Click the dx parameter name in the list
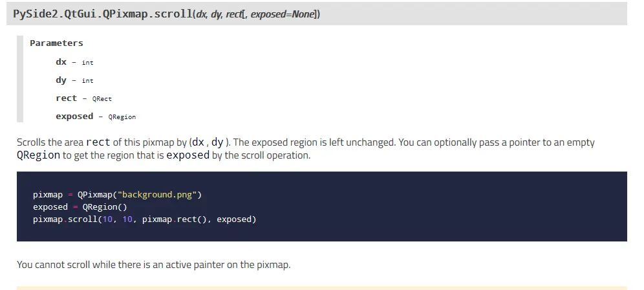This screenshot has width=644, height=290. (61, 61)
